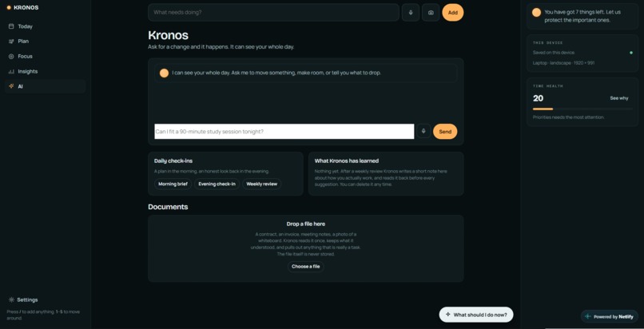Click the Time Health progress bar
The height and width of the screenshot is (329, 644).
click(x=582, y=109)
